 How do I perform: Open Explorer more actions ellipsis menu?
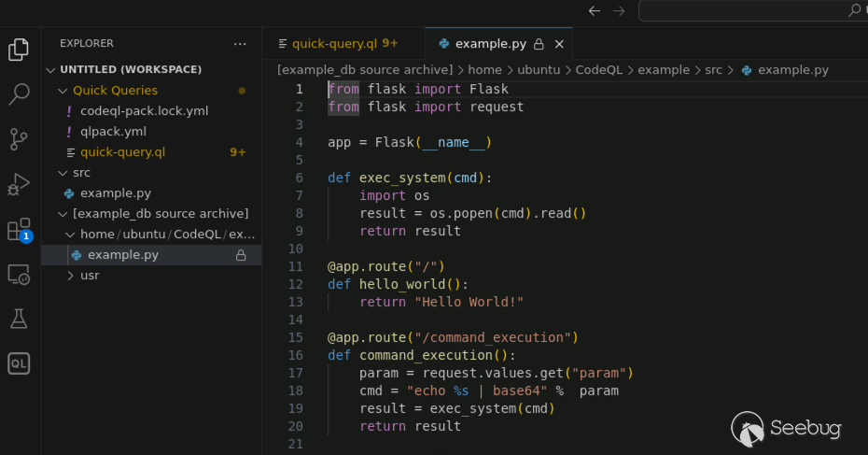pos(240,44)
